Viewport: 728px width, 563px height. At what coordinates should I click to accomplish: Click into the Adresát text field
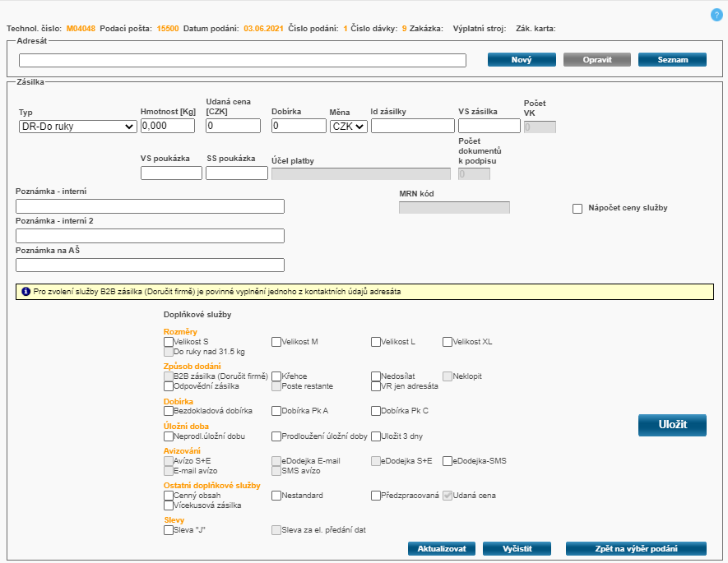[x=243, y=60]
